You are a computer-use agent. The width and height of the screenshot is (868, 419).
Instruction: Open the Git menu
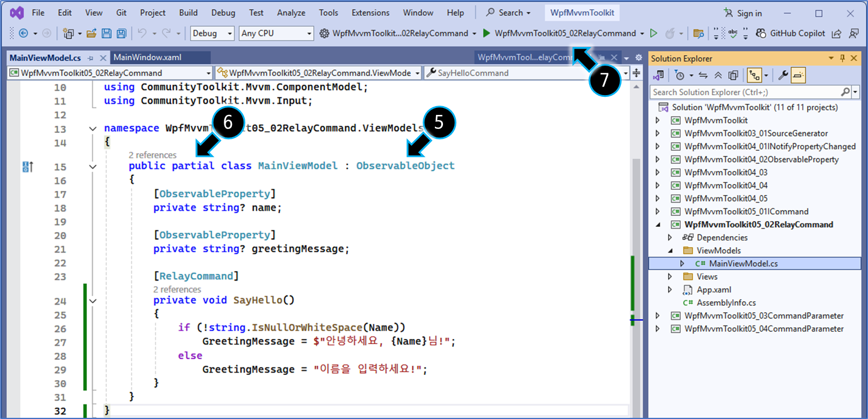click(121, 13)
